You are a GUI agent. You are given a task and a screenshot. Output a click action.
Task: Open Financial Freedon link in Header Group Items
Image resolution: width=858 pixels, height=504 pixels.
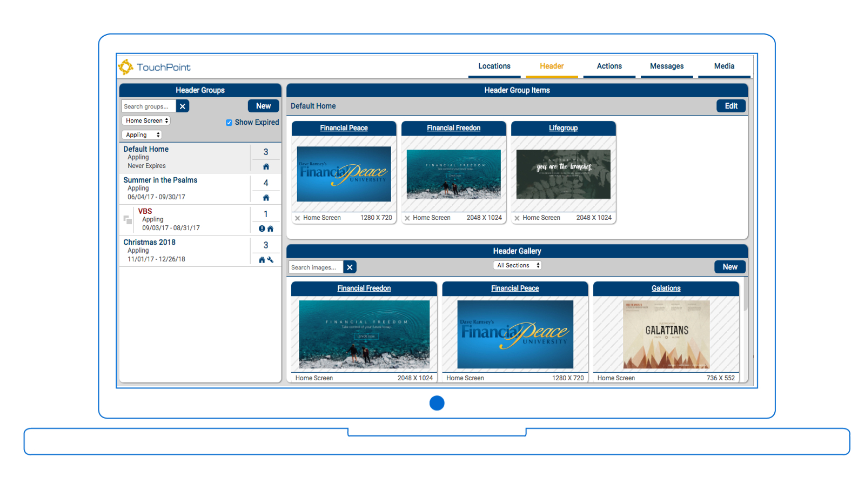pyautogui.click(x=453, y=128)
